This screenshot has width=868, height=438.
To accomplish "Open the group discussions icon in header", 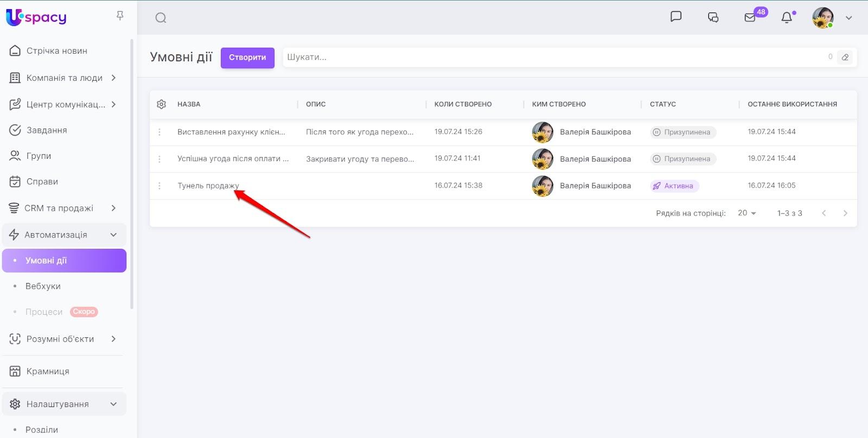I will [x=713, y=17].
